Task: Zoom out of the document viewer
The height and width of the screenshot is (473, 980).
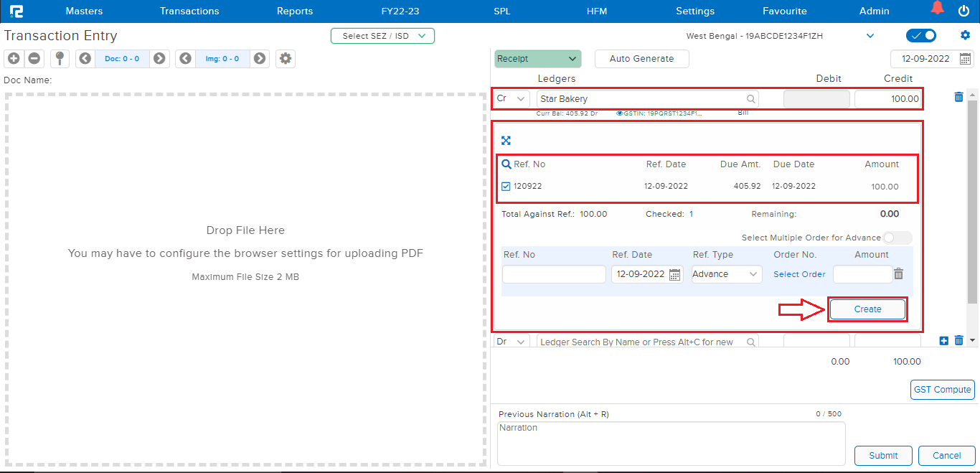Action: (x=33, y=58)
